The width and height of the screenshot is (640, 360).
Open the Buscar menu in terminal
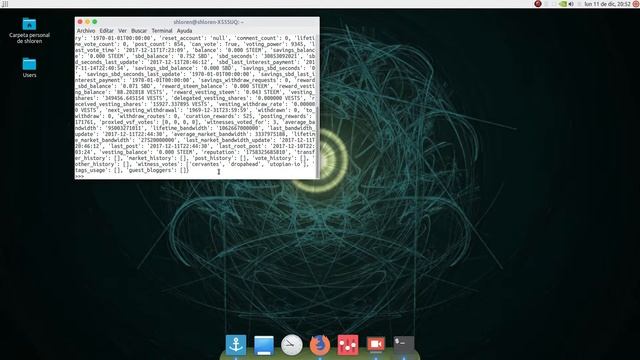point(139,31)
